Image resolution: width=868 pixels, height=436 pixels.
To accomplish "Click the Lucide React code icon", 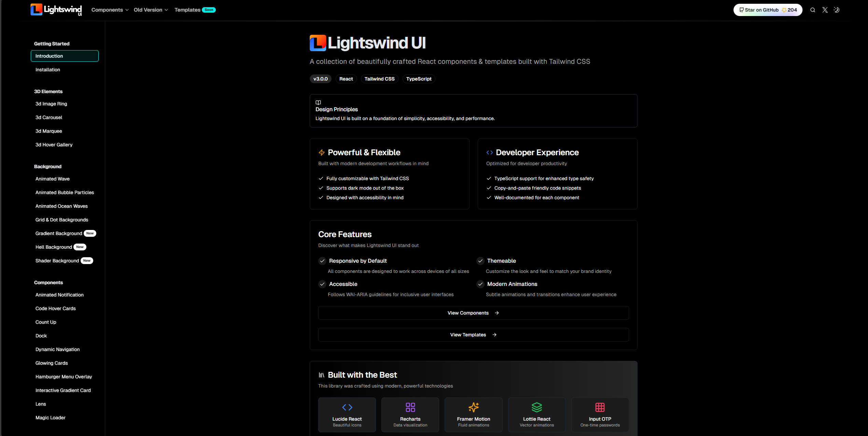I will tap(347, 407).
